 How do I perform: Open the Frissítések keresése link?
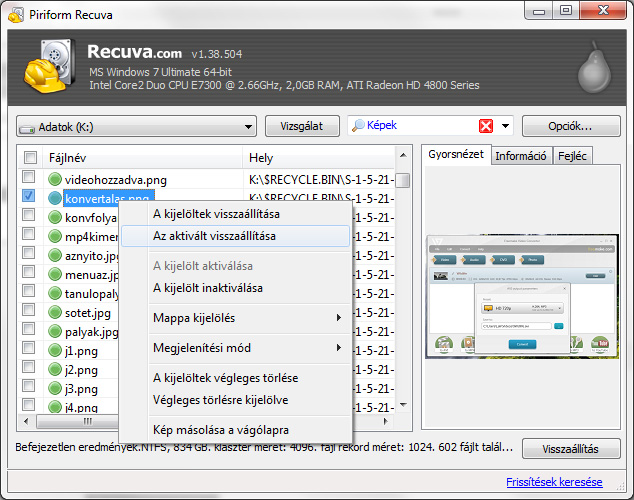point(554,481)
